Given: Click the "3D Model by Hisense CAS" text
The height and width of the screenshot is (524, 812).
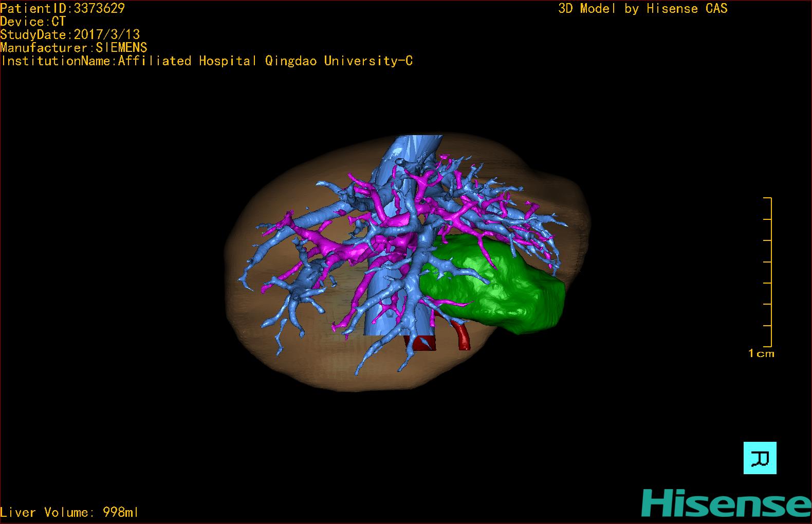Looking at the screenshot, I should point(643,8).
